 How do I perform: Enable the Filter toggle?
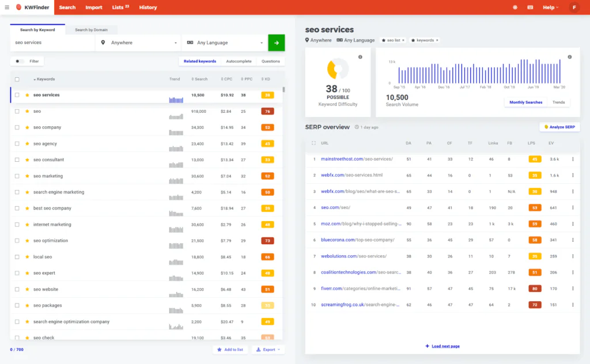coord(17,60)
